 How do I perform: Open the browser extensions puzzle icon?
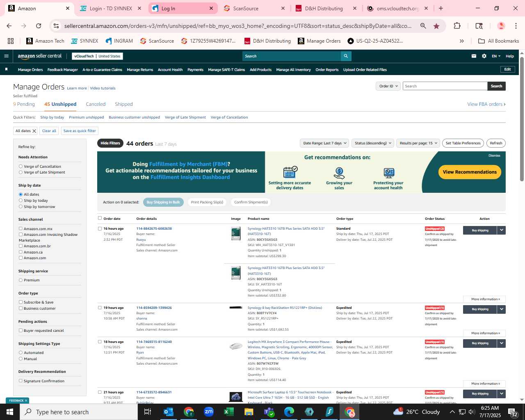coord(457,26)
